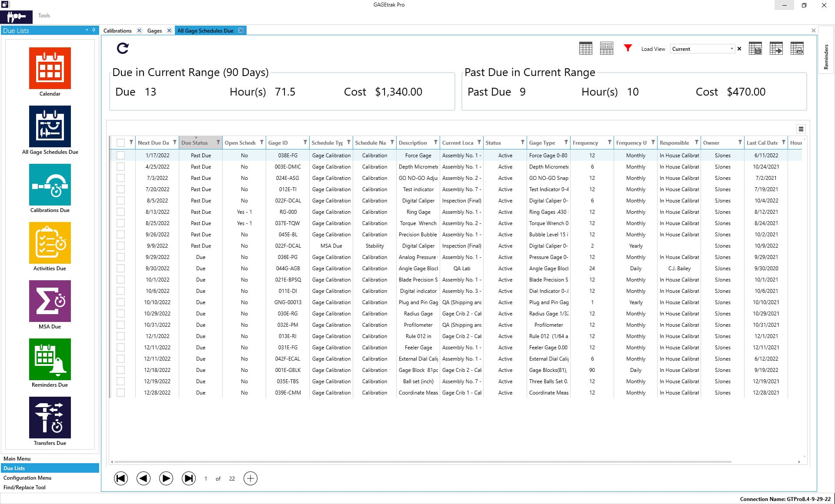Select the Reminders Due sidebar icon

[x=50, y=359]
